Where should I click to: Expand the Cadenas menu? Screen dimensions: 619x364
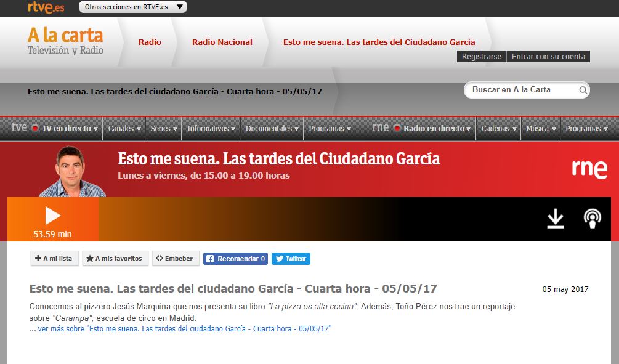pos(499,128)
